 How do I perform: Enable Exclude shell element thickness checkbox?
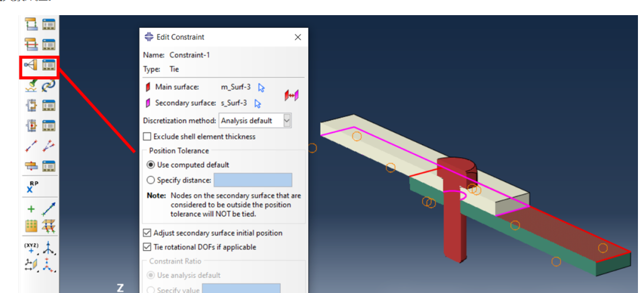pyautogui.click(x=147, y=137)
